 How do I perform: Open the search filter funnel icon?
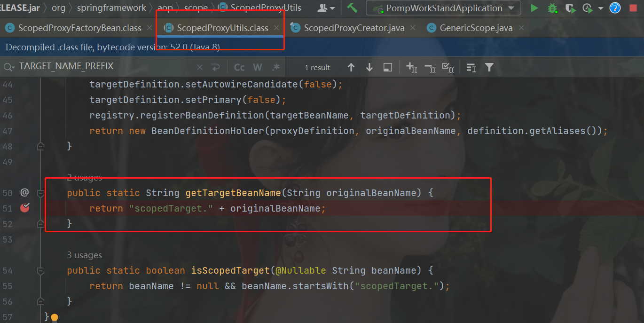click(x=489, y=67)
